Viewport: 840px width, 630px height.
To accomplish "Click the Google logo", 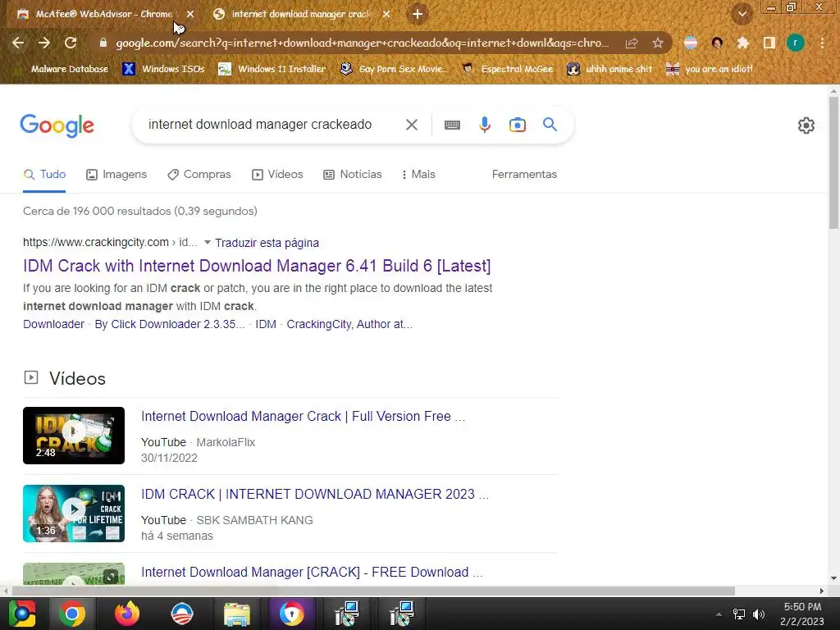I will pyautogui.click(x=57, y=126).
